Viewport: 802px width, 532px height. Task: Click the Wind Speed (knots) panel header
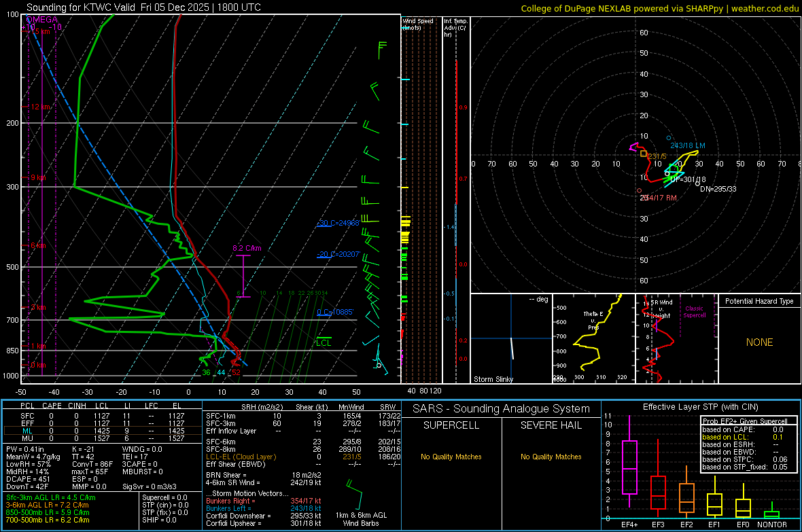418,24
